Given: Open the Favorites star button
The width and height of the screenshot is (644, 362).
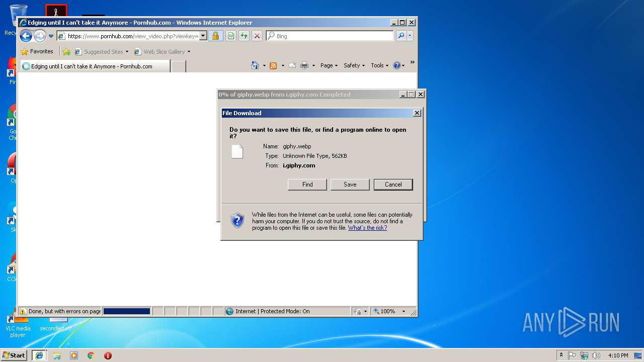Looking at the screenshot, I should (x=37, y=51).
